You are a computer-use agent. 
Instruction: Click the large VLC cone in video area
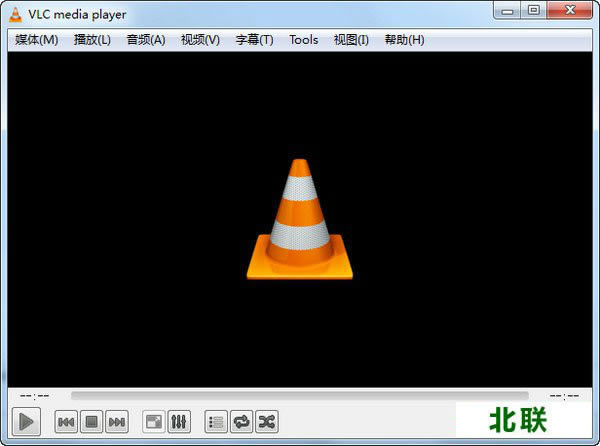coord(300,220)
